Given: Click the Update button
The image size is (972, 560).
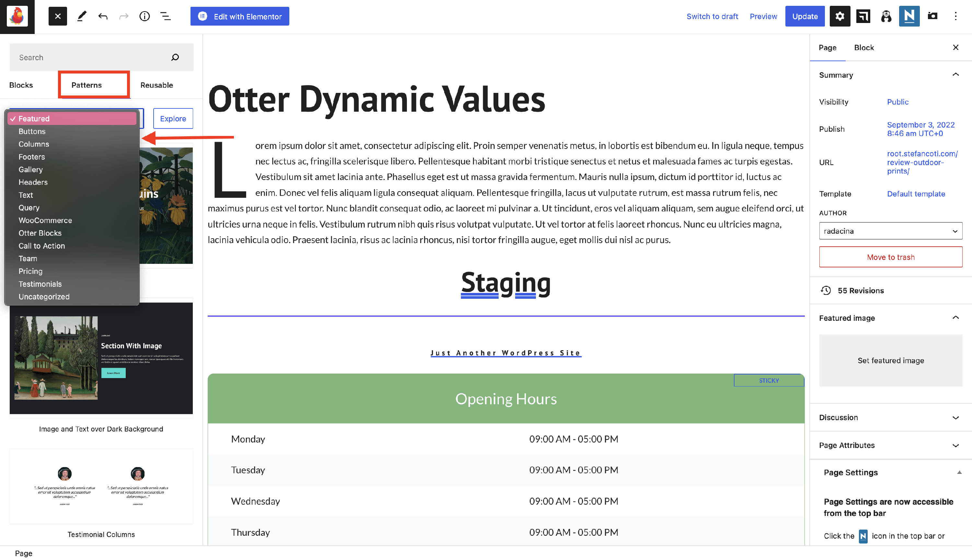Looking at the screenshot, I should [804, 16].
